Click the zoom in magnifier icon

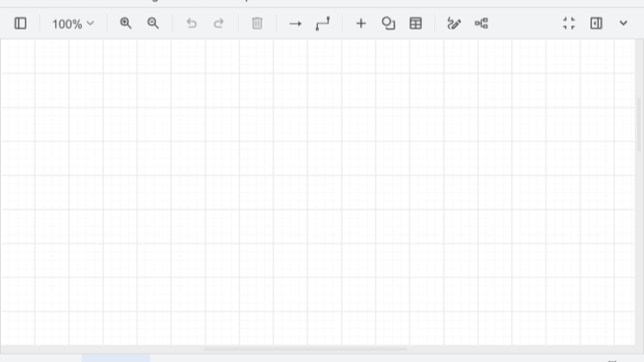coord(125,23)
